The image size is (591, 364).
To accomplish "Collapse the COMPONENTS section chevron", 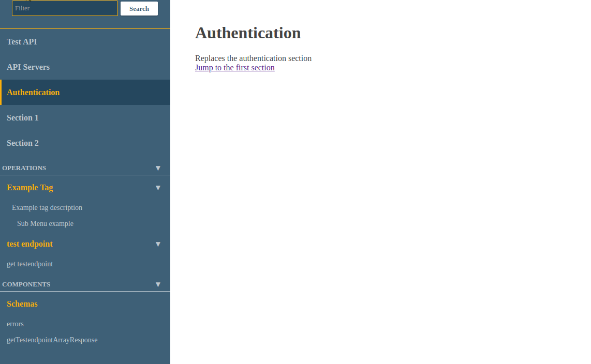I will tap(158, 284).
